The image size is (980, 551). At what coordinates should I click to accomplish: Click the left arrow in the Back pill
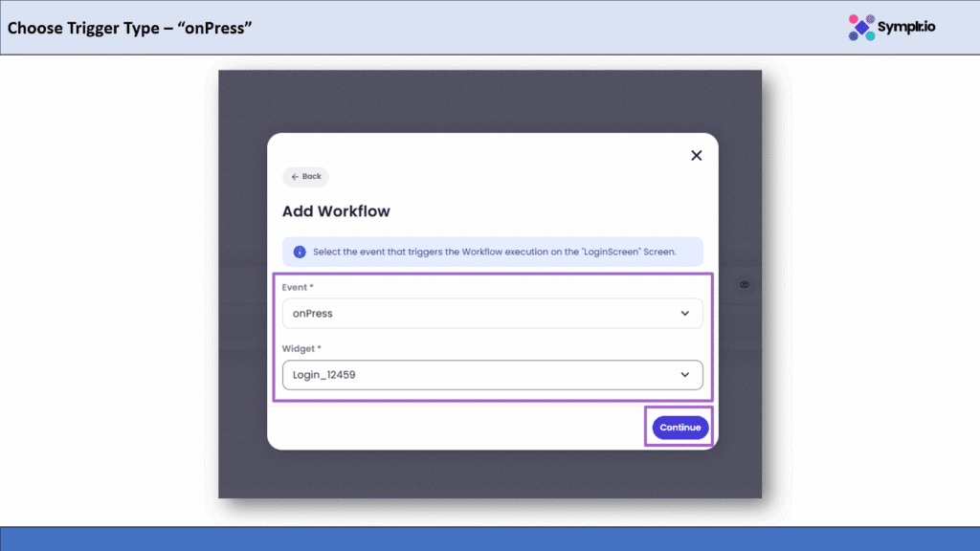(x=295, y=177)
